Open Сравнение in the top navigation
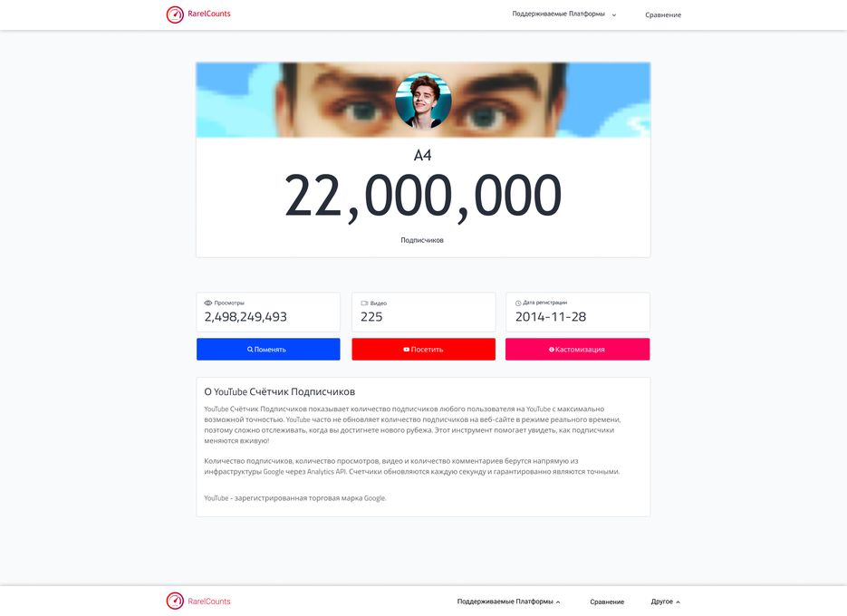Viewport: 847px width, 616px height. [x=663, y=14]
